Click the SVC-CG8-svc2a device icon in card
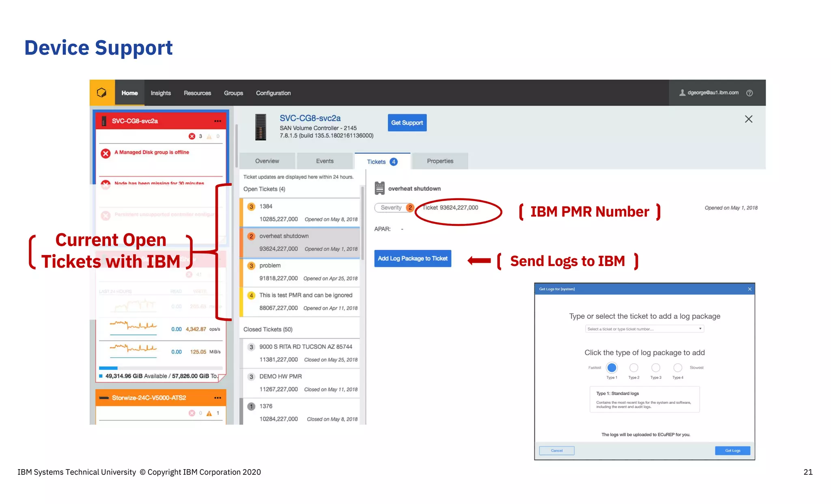 click(x=104, y=121)
